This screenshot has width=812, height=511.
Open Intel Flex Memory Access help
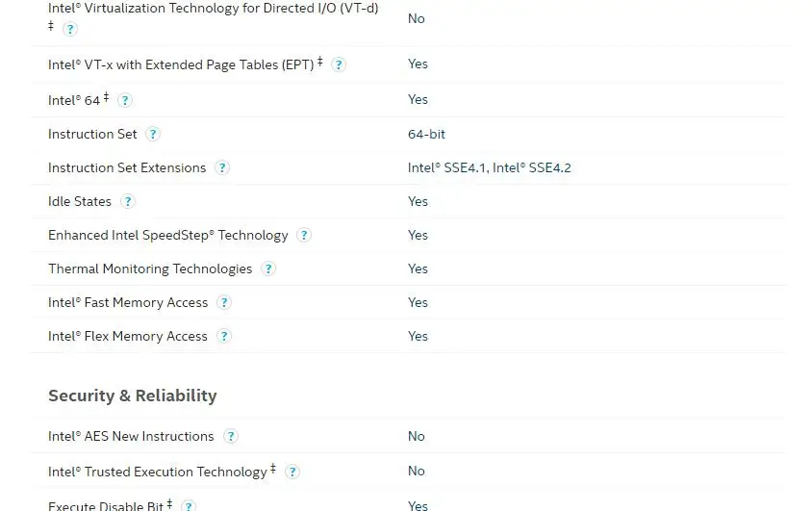click(x=224, y=336)
